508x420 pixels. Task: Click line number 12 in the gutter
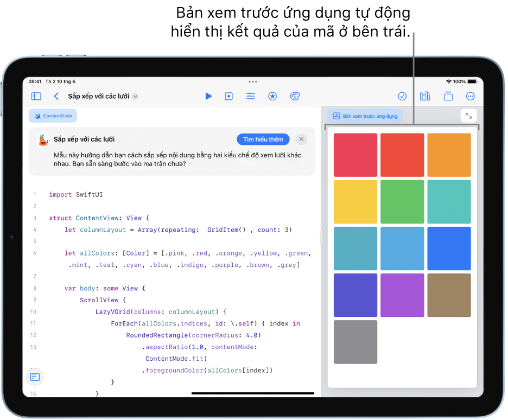pos(33,335)
